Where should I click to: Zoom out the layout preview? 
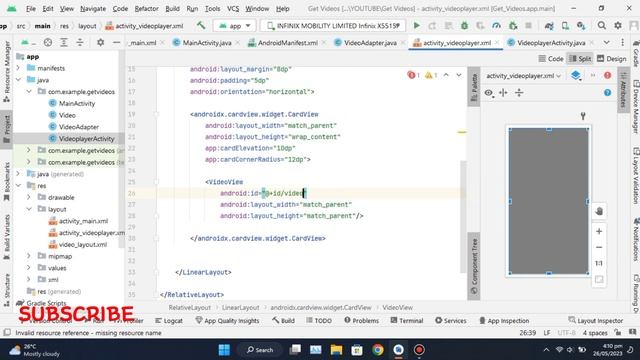[x=599, y=247]
